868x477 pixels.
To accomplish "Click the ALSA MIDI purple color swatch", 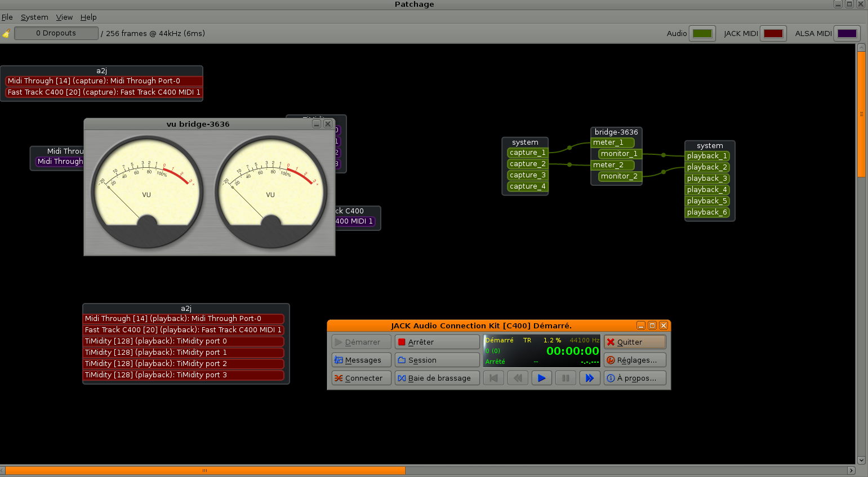I will pos(847,33).
